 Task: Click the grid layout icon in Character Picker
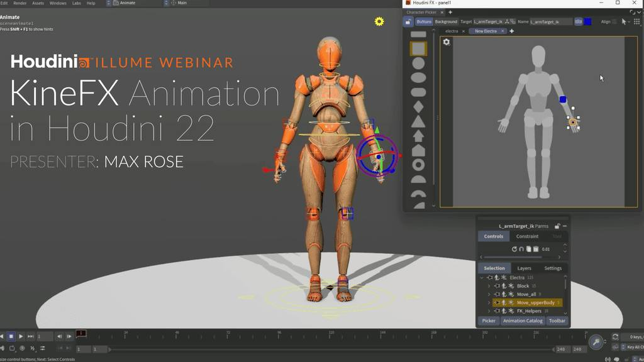point(637,22)
